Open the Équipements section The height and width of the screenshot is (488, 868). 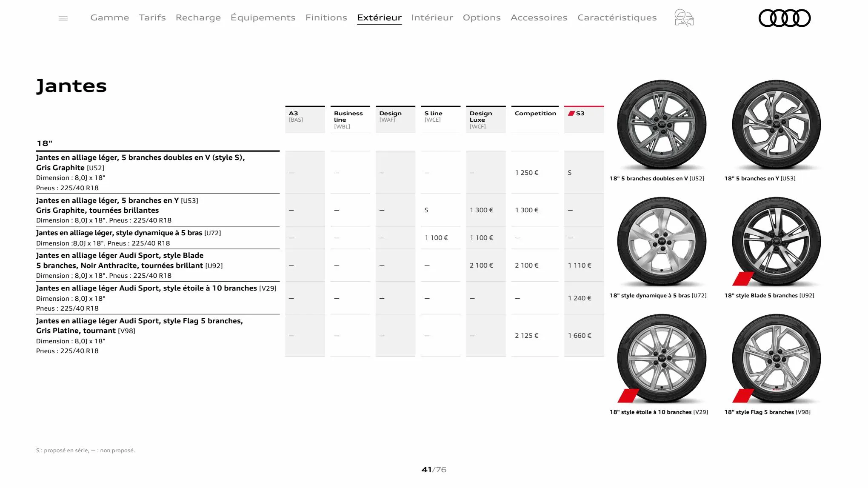[263, 17]
